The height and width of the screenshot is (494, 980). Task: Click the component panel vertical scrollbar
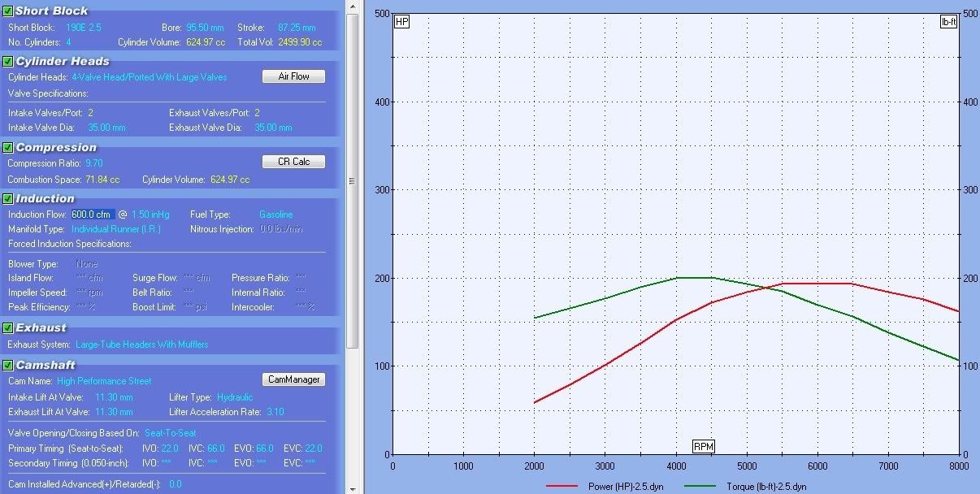point(352,180)
